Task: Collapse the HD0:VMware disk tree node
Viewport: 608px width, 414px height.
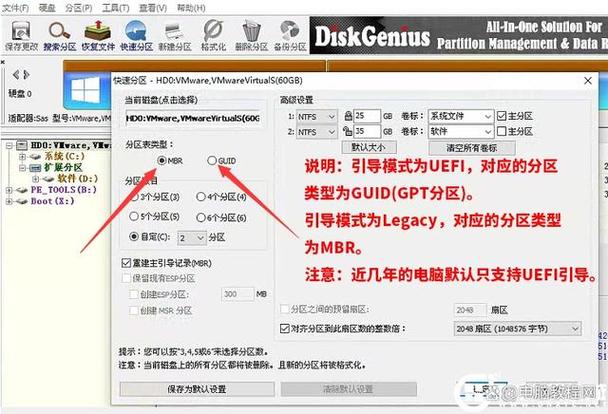Action: pos(10,146)
